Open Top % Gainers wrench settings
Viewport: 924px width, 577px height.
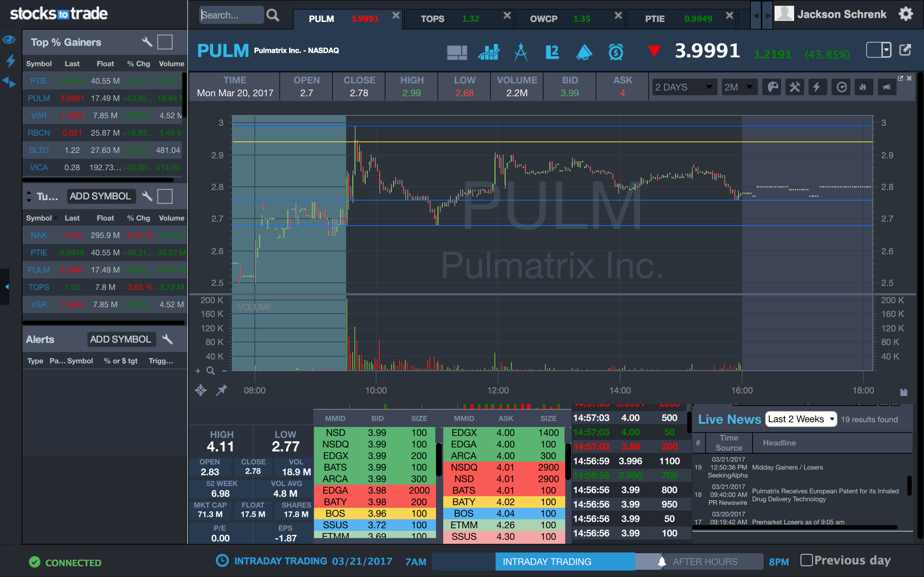click(147, 41)
